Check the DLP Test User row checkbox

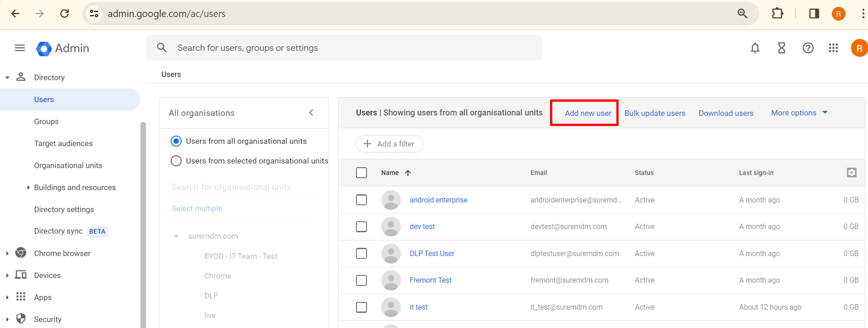coord(361,253)
